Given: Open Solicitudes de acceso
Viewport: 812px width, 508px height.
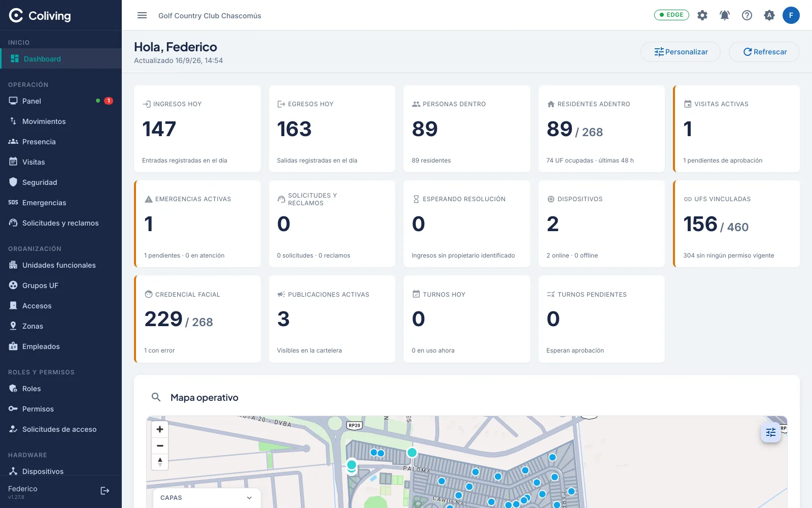Looking at the screenshot, I should [61, 429].
